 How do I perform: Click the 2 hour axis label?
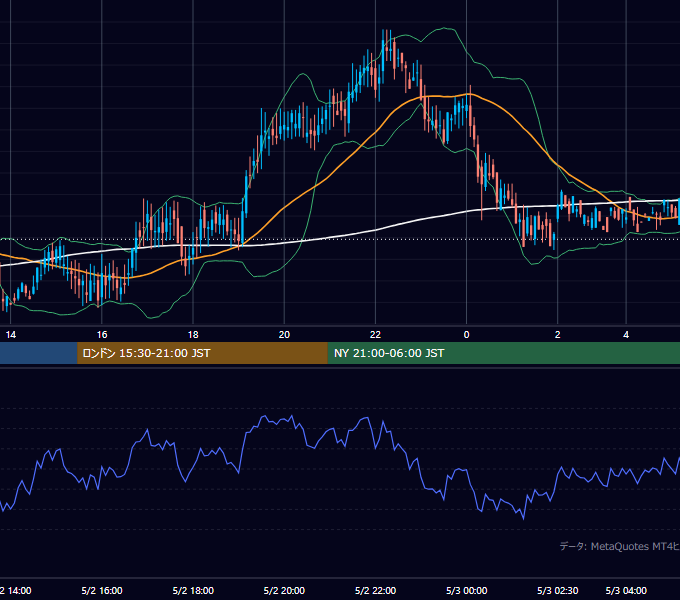[x=557, y=335]
